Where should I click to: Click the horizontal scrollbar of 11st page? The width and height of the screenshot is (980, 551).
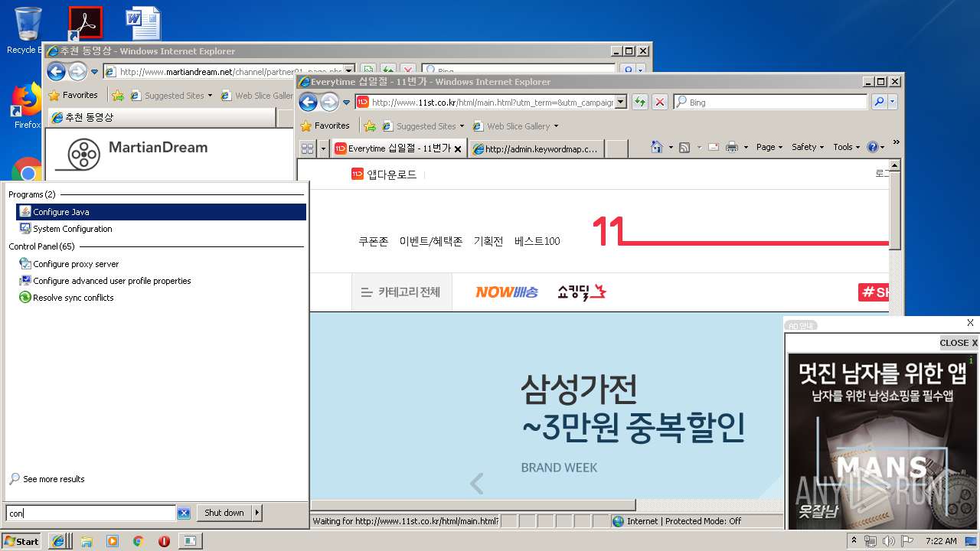[473, 505]
